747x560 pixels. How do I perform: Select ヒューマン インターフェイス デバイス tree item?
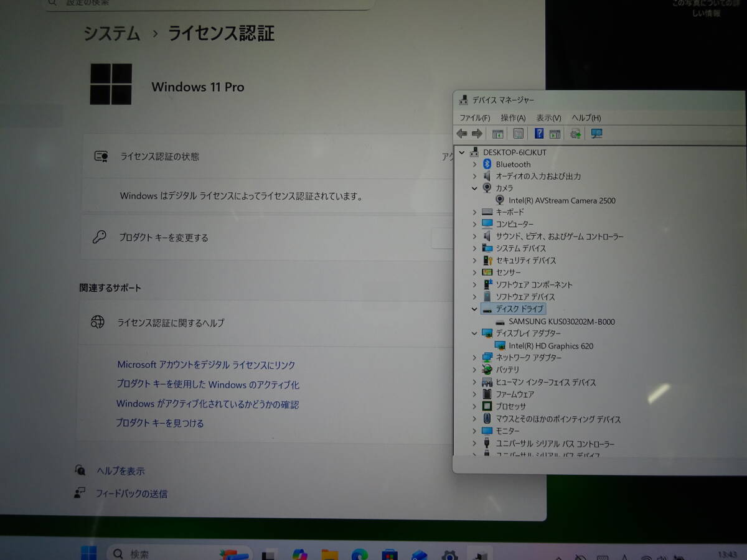(546, 382)
